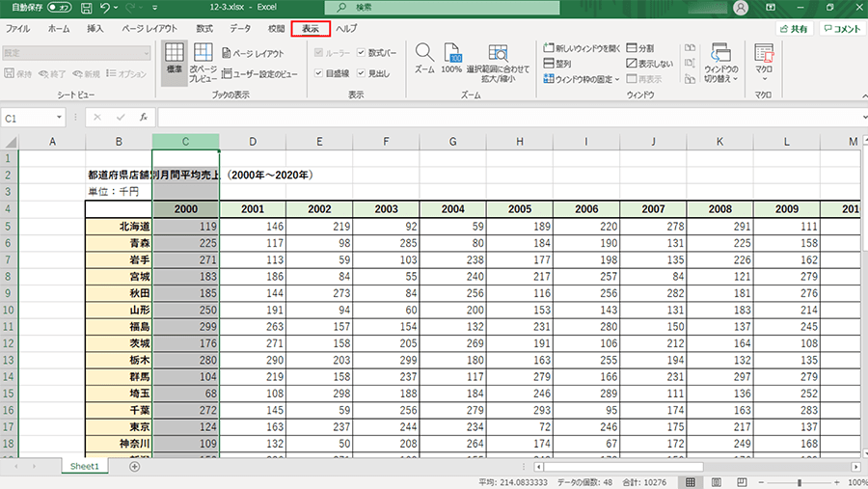The width and height of the screenshot is (868, 489).
Task: Select the 2005 year header cell
Action: [520, 209]
